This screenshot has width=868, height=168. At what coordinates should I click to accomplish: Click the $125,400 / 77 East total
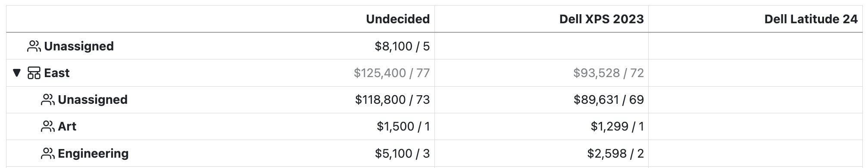pos(392,73)
